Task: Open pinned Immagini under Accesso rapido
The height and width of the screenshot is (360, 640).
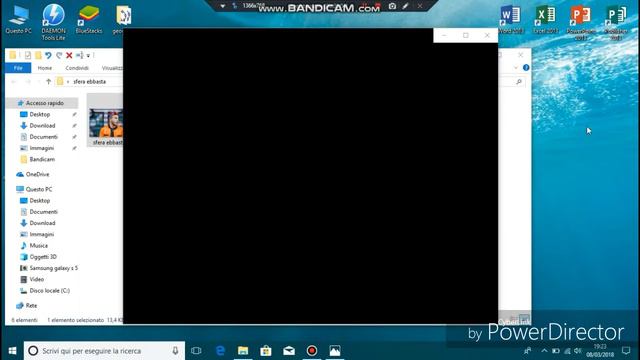Action: tap(41, 148)
